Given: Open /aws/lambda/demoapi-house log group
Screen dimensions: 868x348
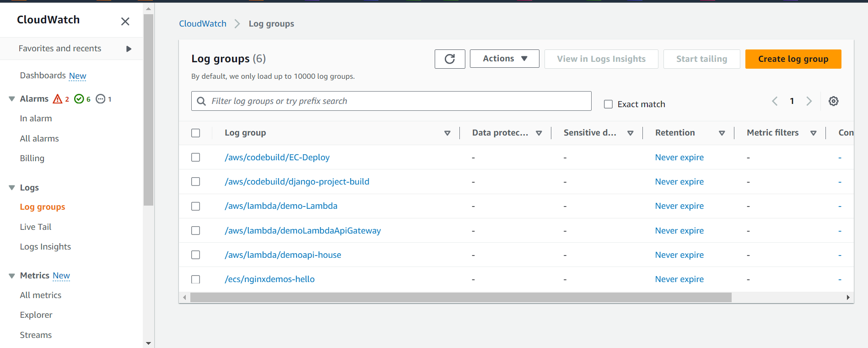Looking at the screenshot, I should (x=283, y=255).
